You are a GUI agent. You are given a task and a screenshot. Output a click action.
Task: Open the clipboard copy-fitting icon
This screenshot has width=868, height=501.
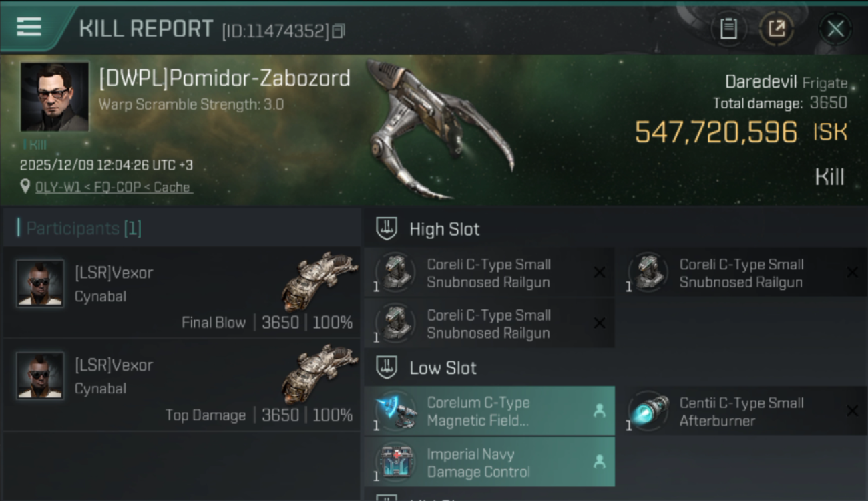pyautogui.click(x=728, y=28)
